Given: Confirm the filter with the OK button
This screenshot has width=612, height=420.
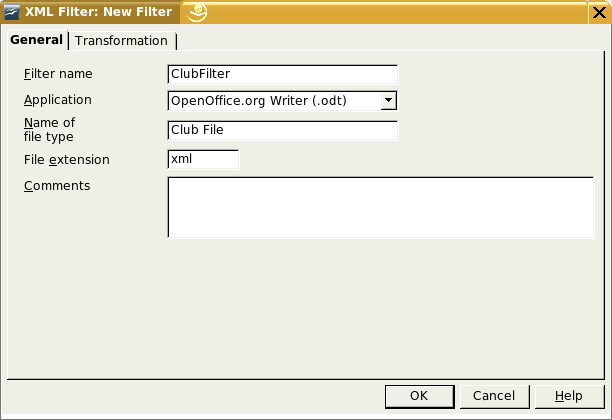Looking at the screenshot, I should tap(419, 396).
